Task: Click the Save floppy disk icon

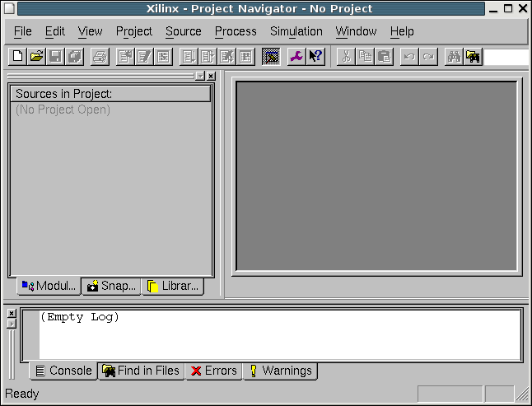Action: point(56,56)
